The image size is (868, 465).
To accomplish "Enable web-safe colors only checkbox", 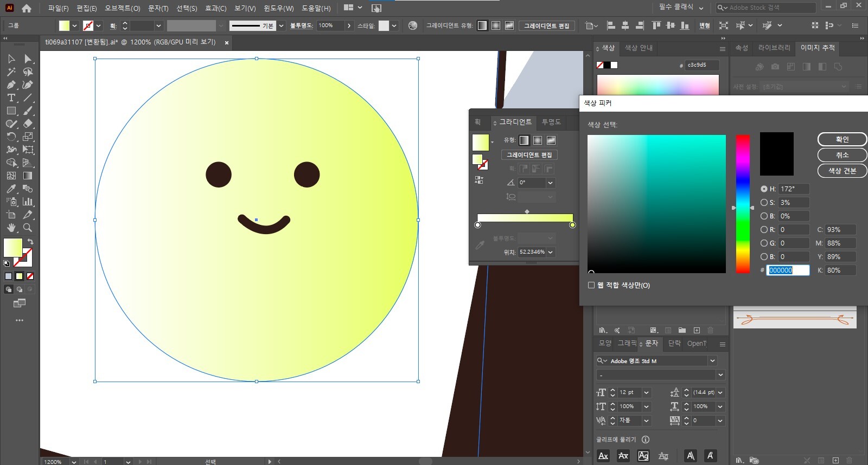I will pos(591,285).
